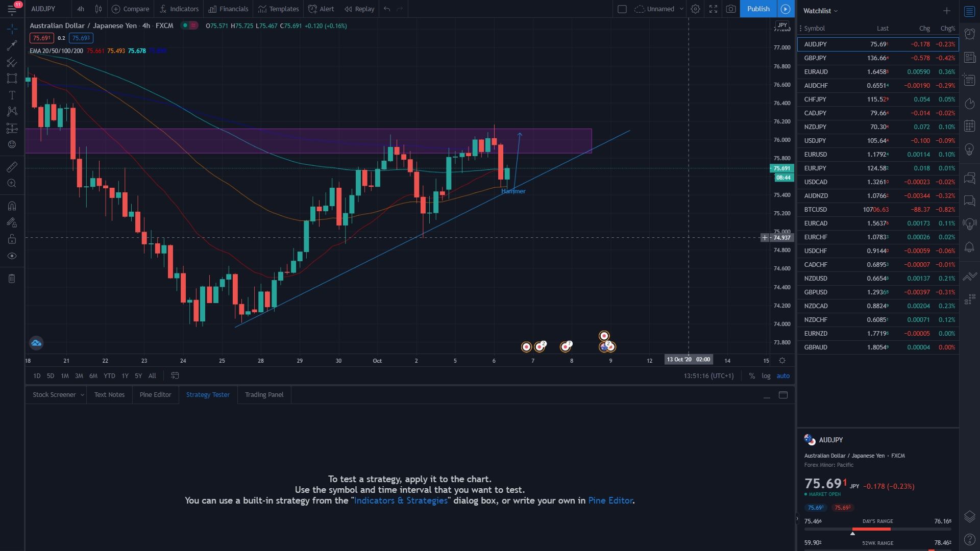Maximize the bottom panel
The image size is (980, 551).
[783, 395]
